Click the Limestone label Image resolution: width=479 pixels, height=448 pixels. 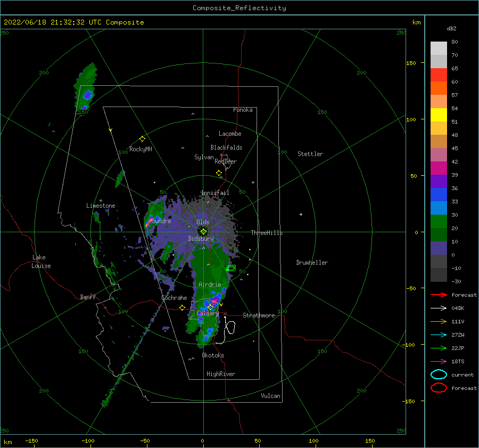coord(101,206)
